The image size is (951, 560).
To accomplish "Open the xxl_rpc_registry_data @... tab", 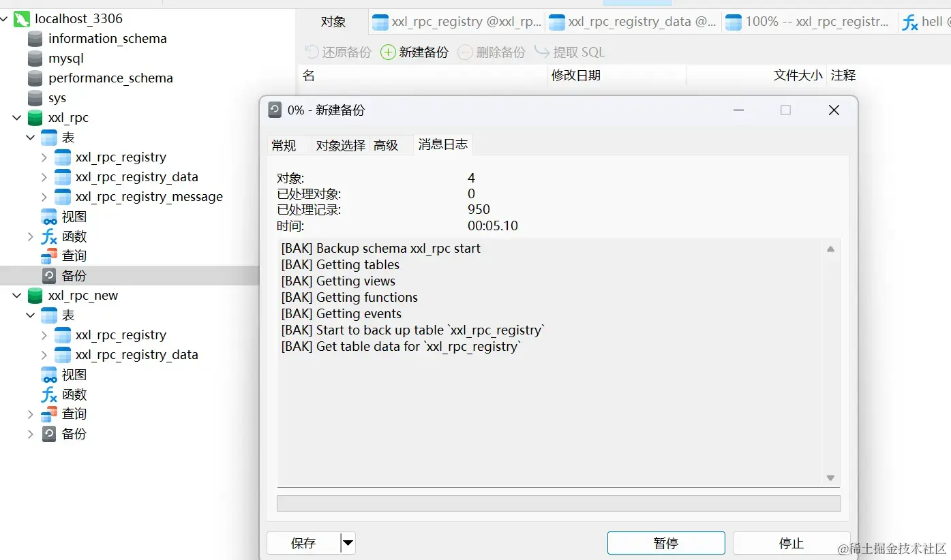I will tap(633, 22).
